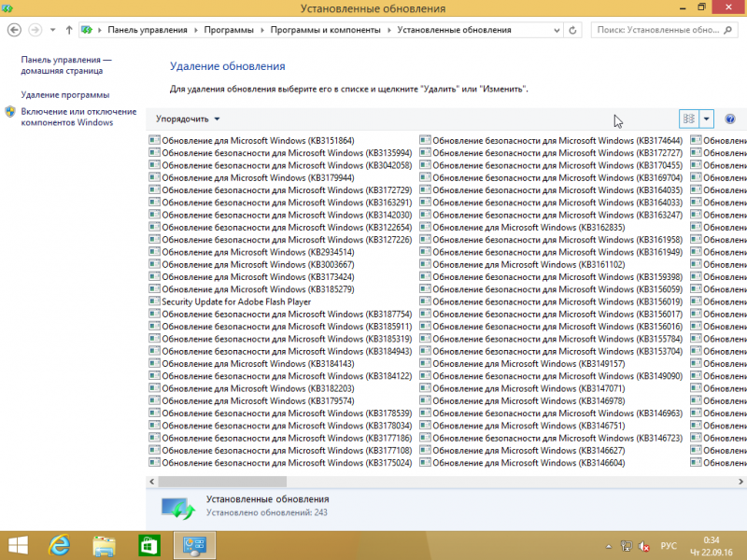Click the icon of update KB3146627

click(425, 450)
